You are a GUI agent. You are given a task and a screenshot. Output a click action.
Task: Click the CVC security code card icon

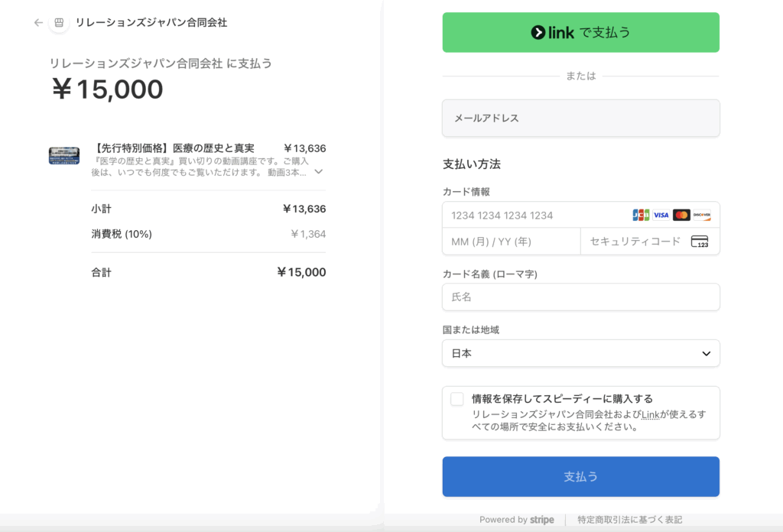(699, 242)
